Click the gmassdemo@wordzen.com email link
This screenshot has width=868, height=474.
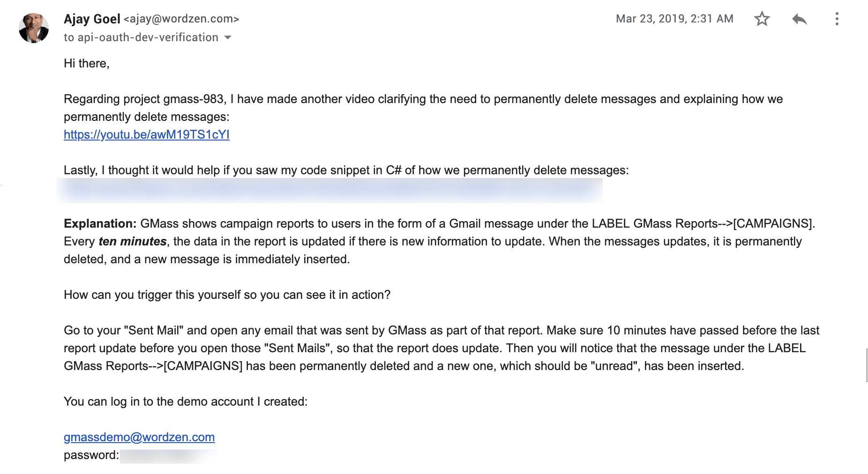pos(139,437)
